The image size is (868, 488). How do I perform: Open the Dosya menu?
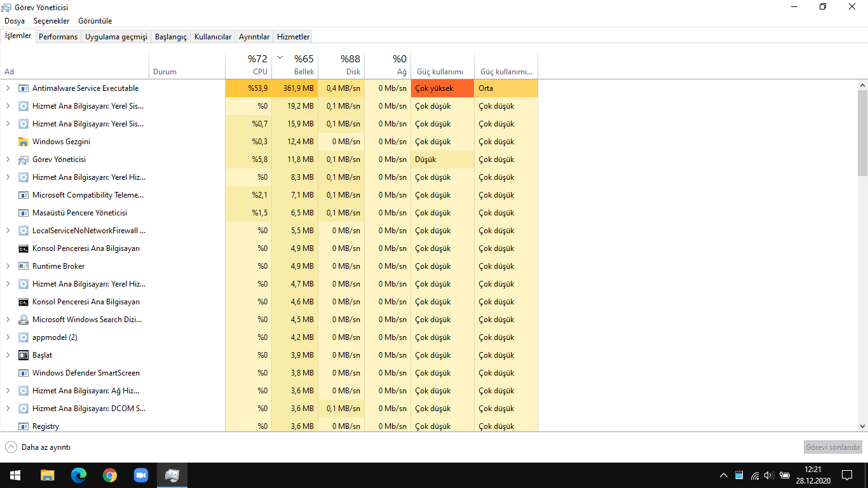point(15,21)
